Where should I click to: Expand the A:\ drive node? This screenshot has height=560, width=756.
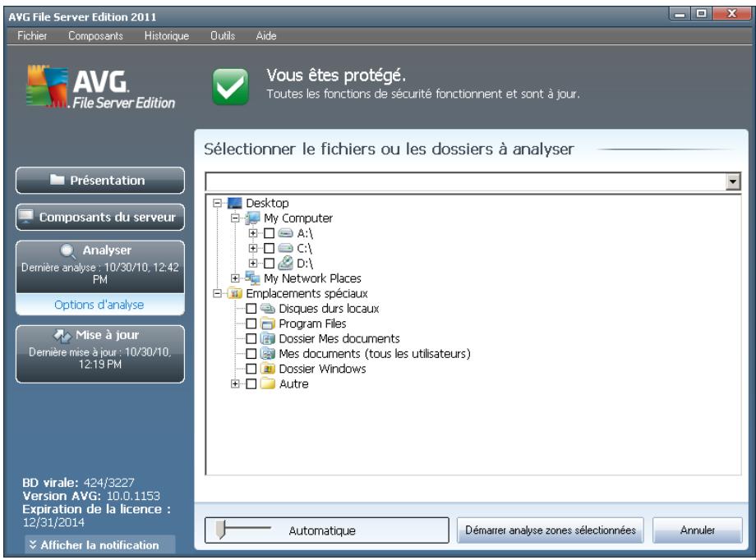(x=252, y=233)
